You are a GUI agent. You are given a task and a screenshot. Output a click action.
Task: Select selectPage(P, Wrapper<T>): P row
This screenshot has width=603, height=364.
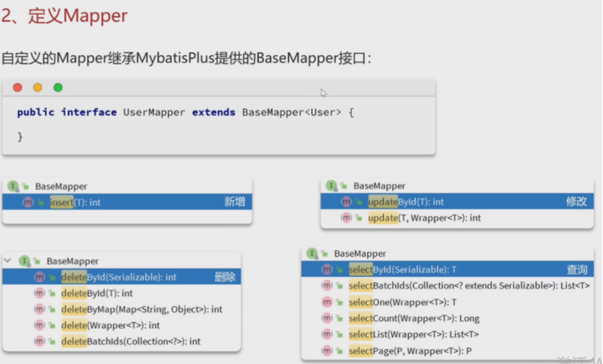[x=448, y=350]
